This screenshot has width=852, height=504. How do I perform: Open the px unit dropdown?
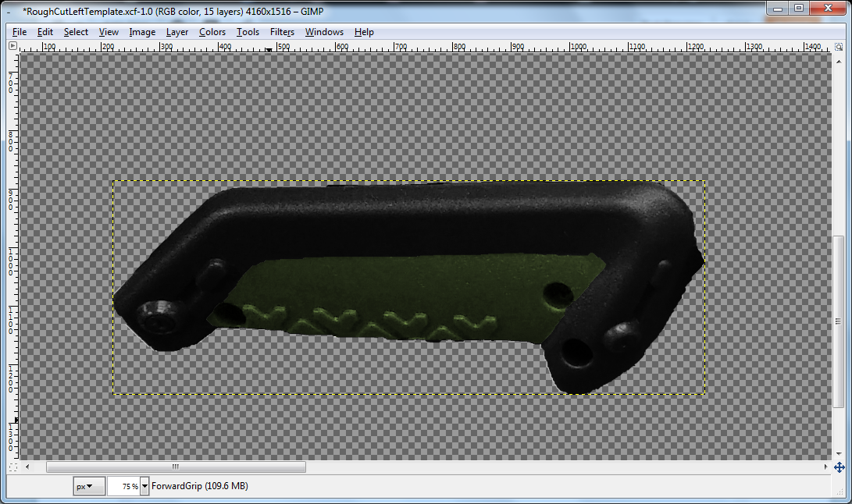88,485
